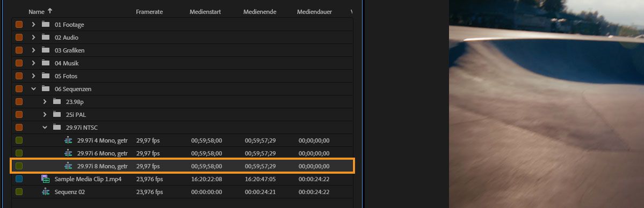This screenshot has width=644, height=208.
Task: Click orange label swatch in the 23.98p row
Action: (x=19, y=102)
